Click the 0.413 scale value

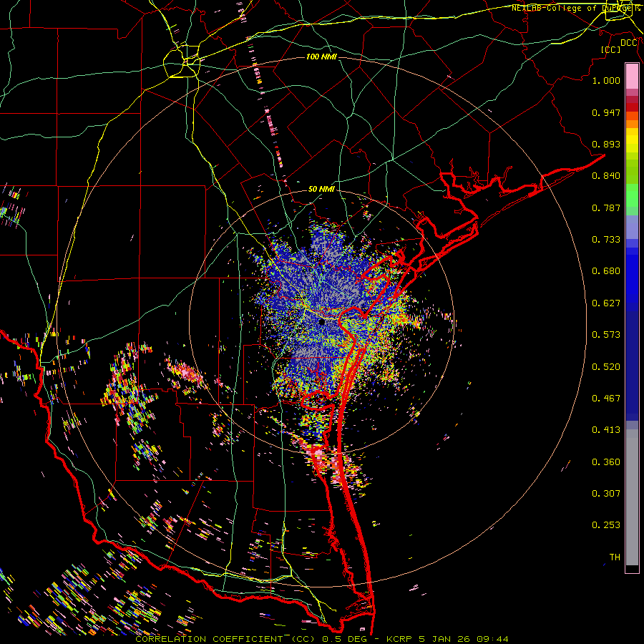pos(606,430)
